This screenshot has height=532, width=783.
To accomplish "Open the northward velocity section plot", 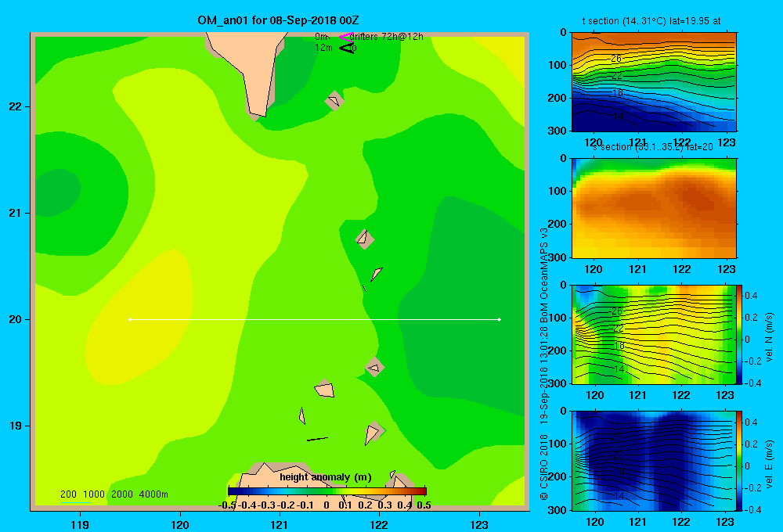I will [x=654, y=334].
